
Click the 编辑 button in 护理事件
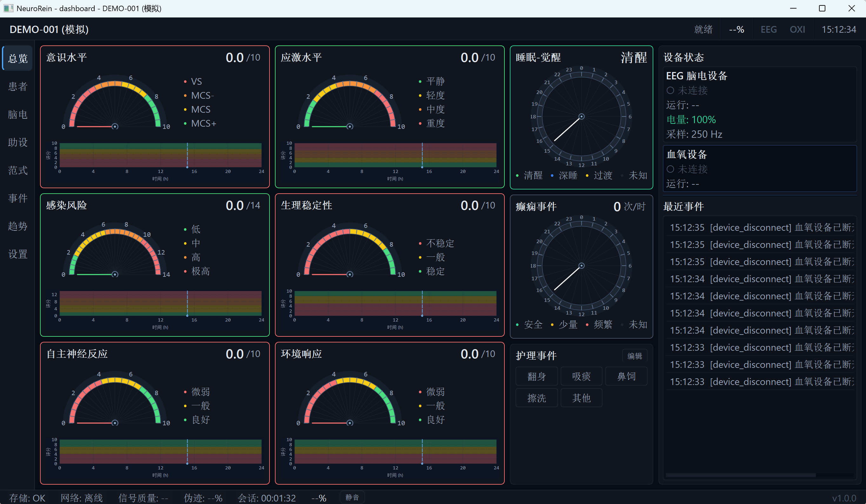coord(634,355)
